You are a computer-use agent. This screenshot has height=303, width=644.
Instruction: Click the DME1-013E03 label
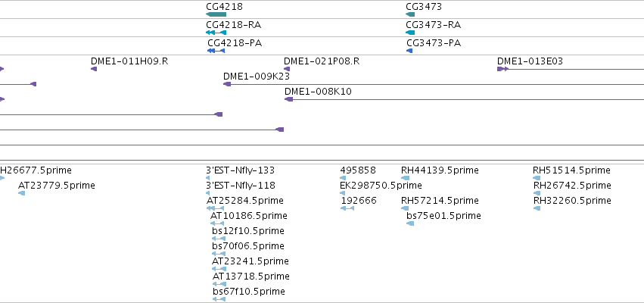[530, 61]
